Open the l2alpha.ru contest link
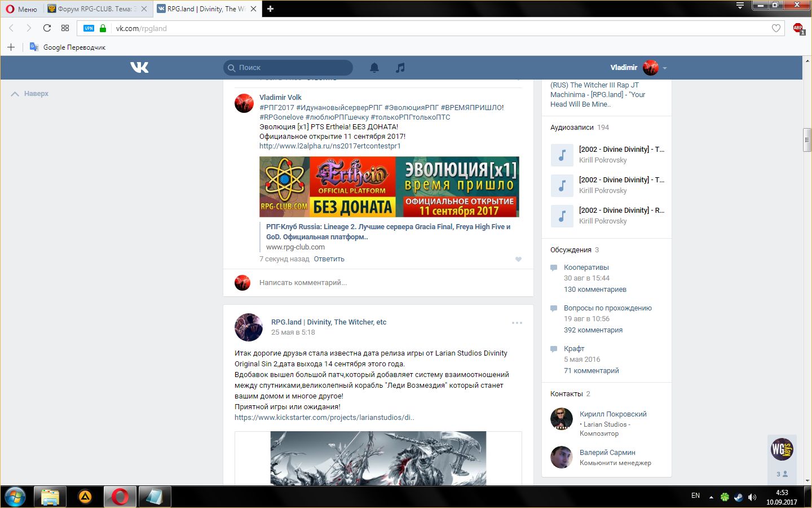The width and height of the screenshot is (812, 508). 330,146
